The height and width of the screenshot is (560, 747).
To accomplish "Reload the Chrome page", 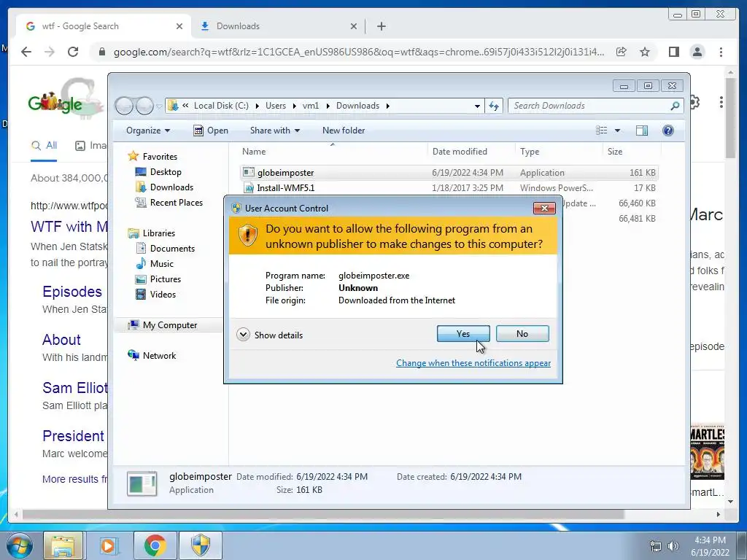I will click(73, 52).
